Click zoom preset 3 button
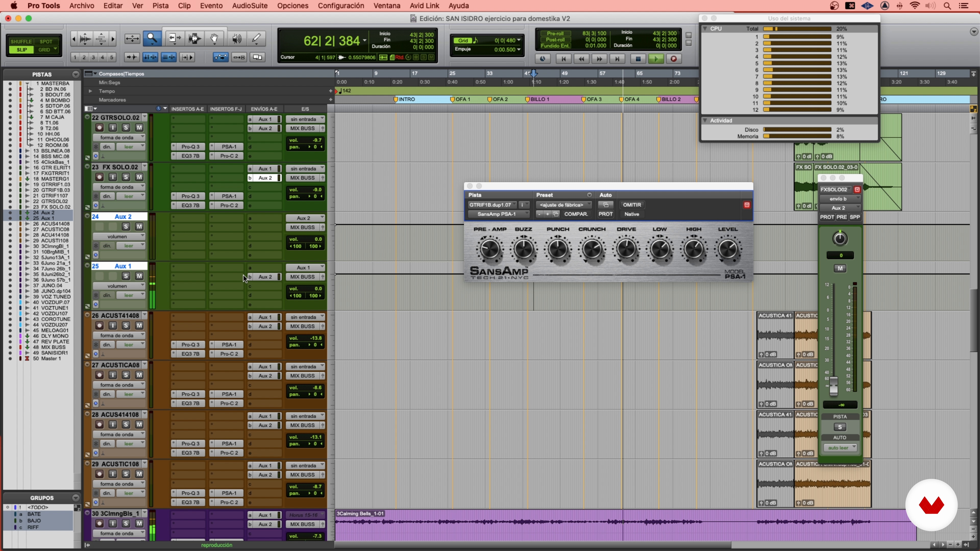 93,57
